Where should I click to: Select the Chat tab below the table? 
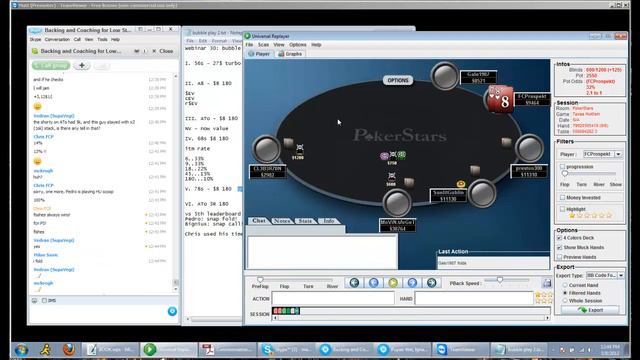(259, 221)
